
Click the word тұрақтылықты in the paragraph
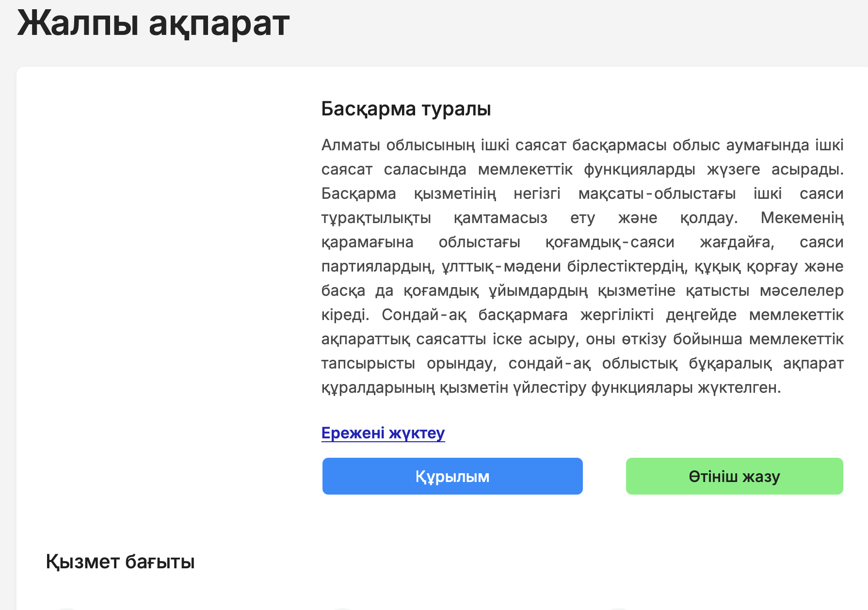(x=376, y=218)
